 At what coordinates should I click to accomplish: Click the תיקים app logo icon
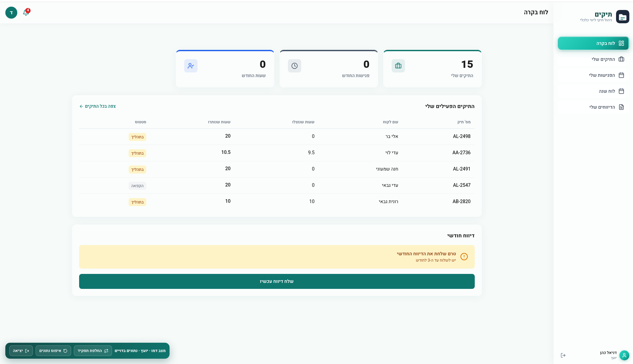(622, 17)
